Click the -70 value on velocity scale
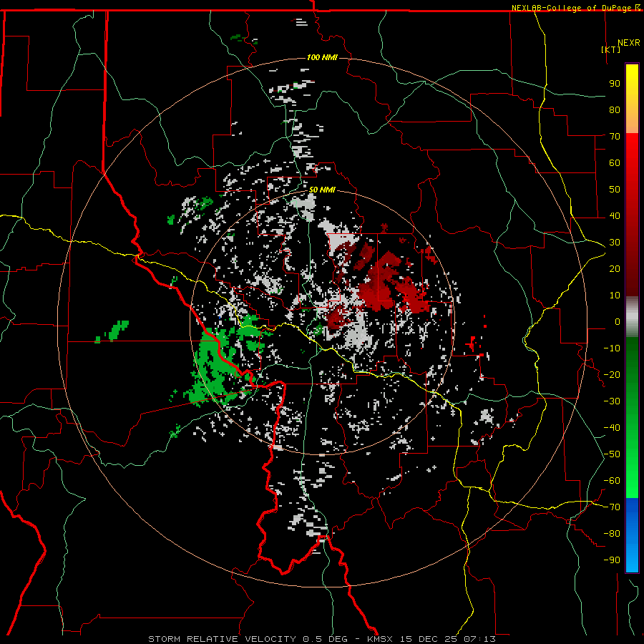644x644 pixels. coord(612,507)
